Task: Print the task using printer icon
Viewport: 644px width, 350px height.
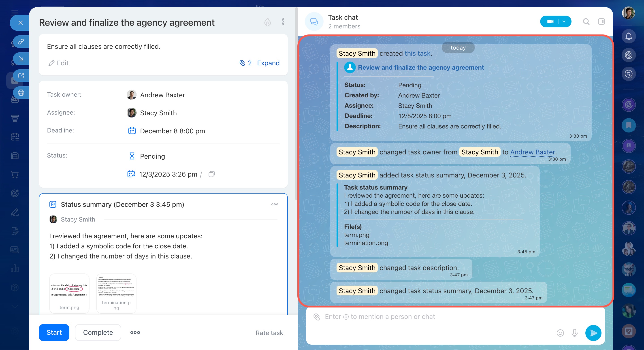Action: click(x=21, y=92)
